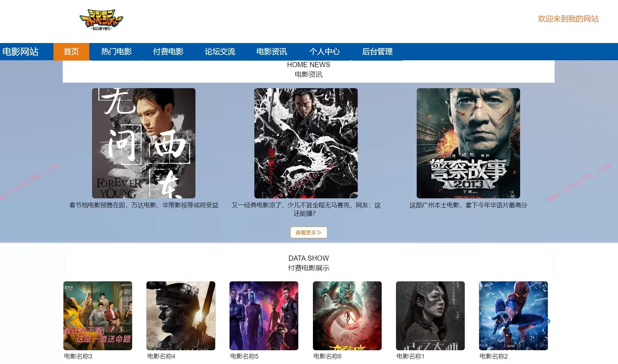
Task: Click the 欢迎来到我的网站 welcome text
Action: tap(568, 19)
